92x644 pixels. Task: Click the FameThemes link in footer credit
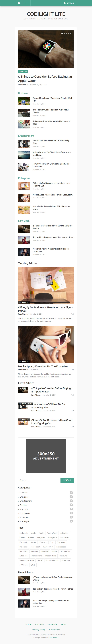(53, 638)
